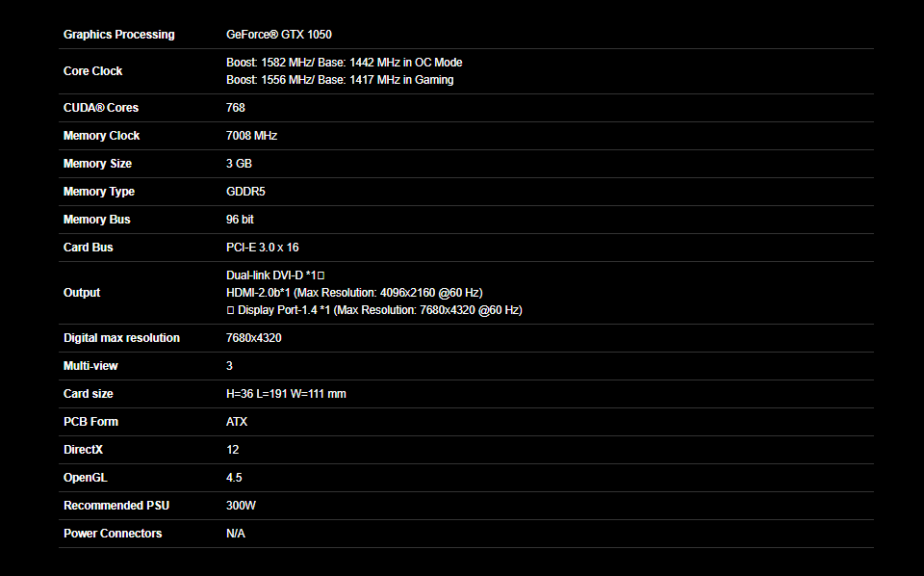924x576 pixels.
Task: Click the HDMI-2.0b output line
Action: point(354,293)
